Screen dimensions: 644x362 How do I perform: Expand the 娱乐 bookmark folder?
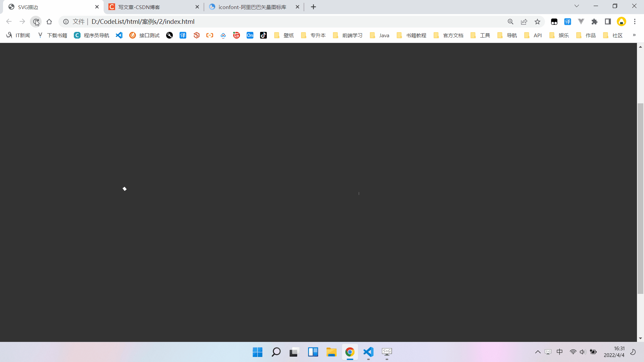click(x=559, y=35)
